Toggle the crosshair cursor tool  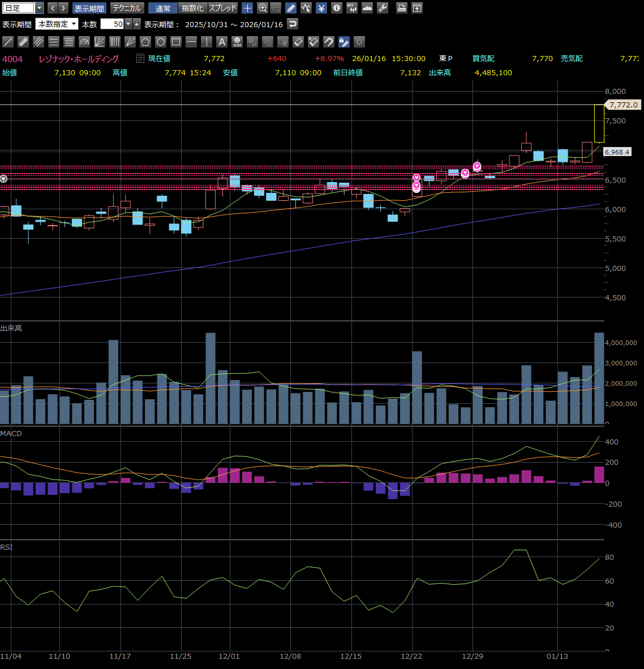pos(247,8)
